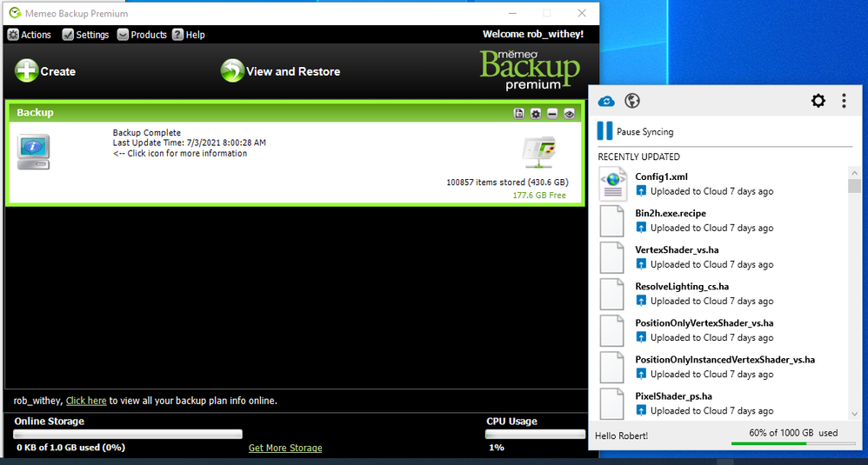
Task: Select Config1.xml in recently updated list
Action: coord(661,176)
